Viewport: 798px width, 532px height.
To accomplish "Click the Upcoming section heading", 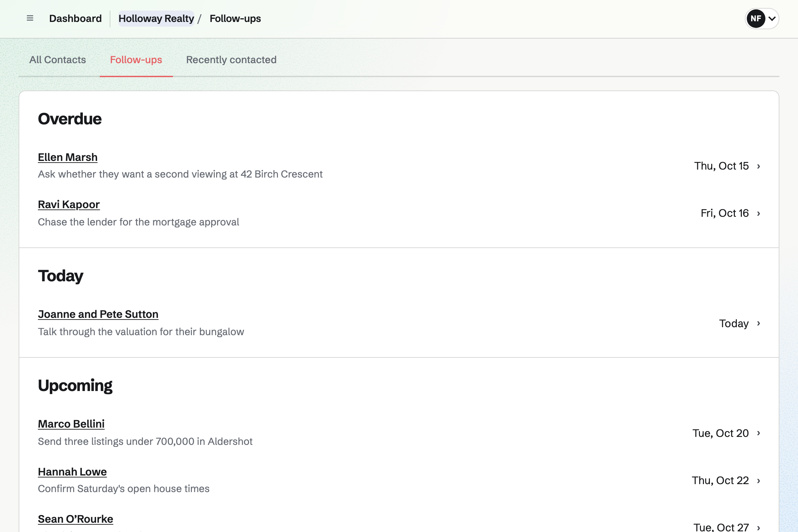I will [x=75, y=385].
